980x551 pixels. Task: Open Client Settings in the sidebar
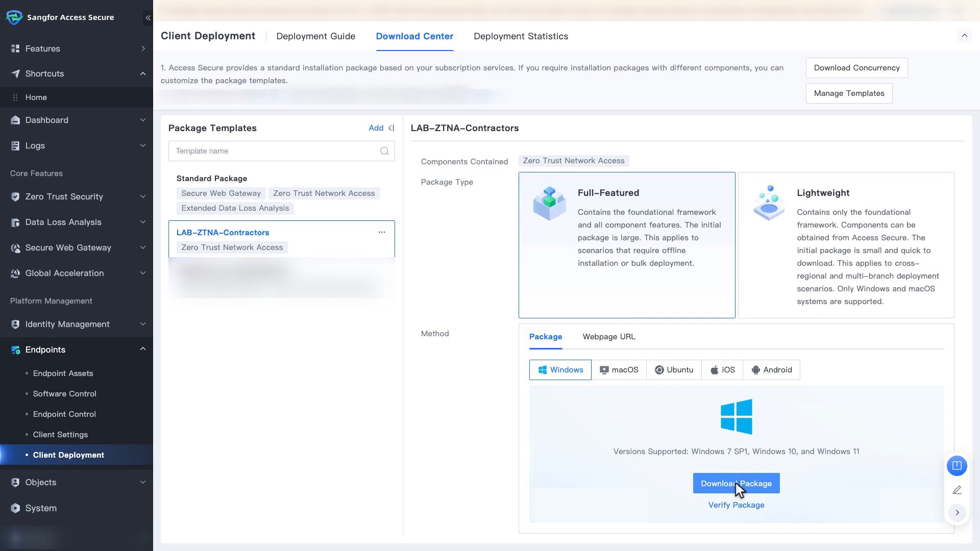click(x=60, y=435)
